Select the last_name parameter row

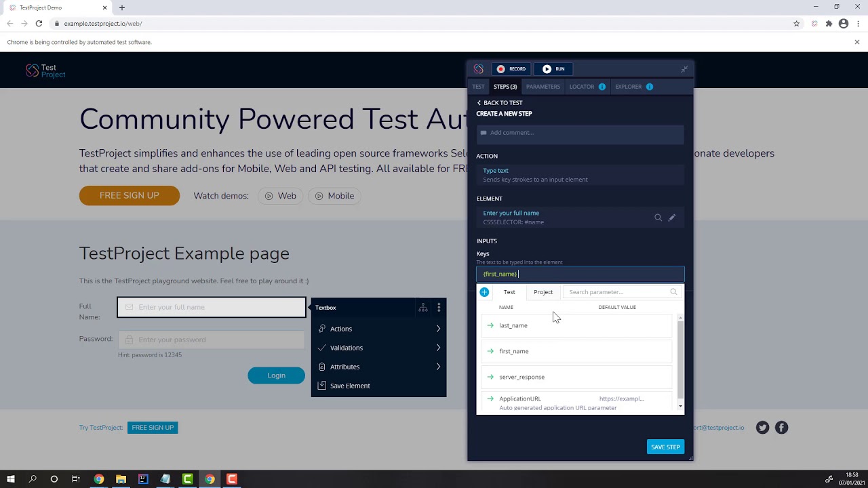[x=576, y=325]
